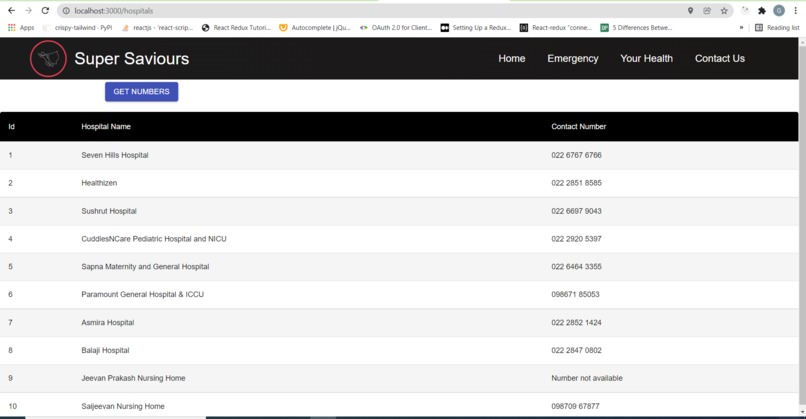Viewport: 806px width, 419px height.
Task: Open React Redux Tutorial bookmark
Action: [x=236, y=28]
